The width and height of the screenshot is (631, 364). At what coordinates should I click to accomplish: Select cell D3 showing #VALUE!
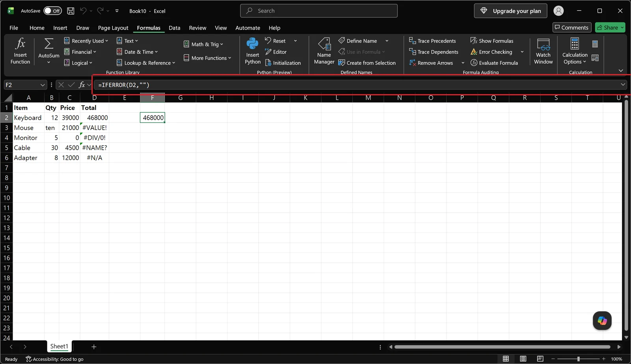pos(95,128)
